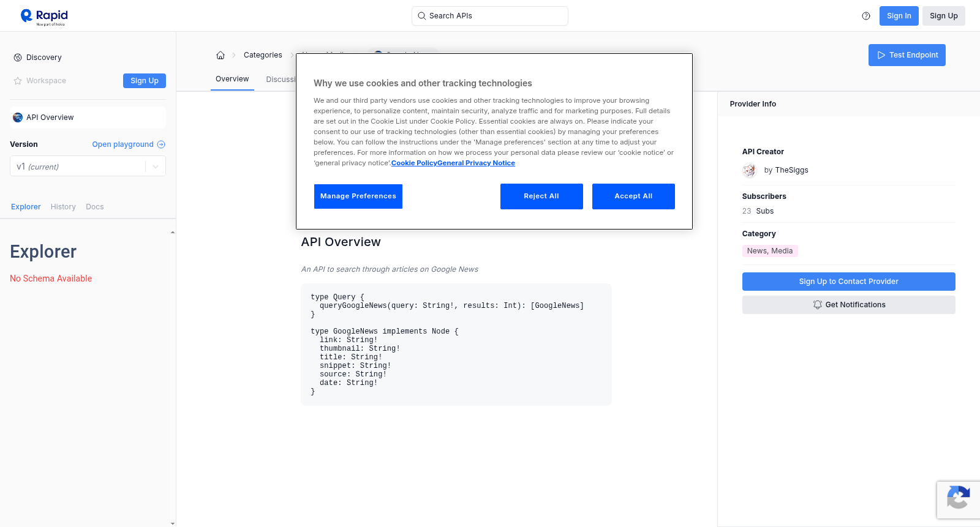Click the Workspace star icon
This screenshot has height=527, width=980.
(x=18, y=81)
